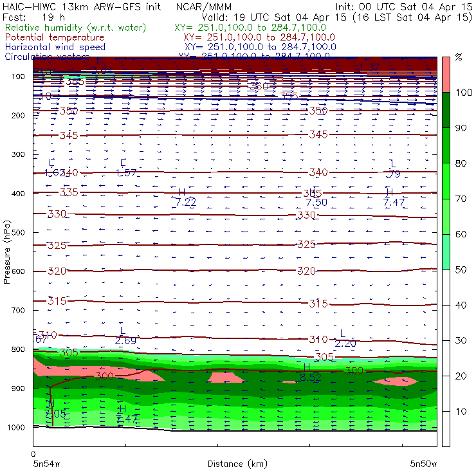Pick the 60–70% light green colorbar segment
This screenshot has height=476, width=476.
(446, 216)
